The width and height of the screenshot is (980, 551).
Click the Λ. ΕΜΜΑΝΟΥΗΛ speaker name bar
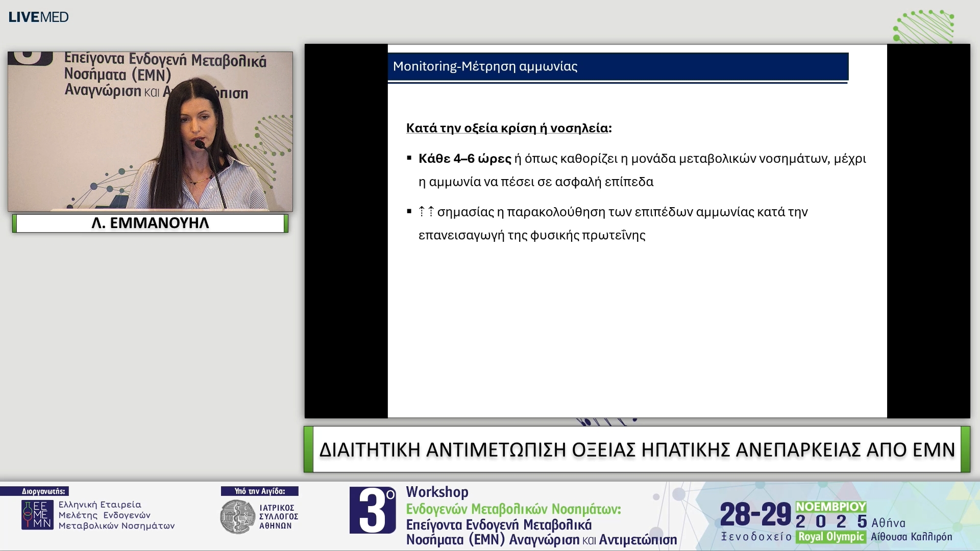pos(150,223)
